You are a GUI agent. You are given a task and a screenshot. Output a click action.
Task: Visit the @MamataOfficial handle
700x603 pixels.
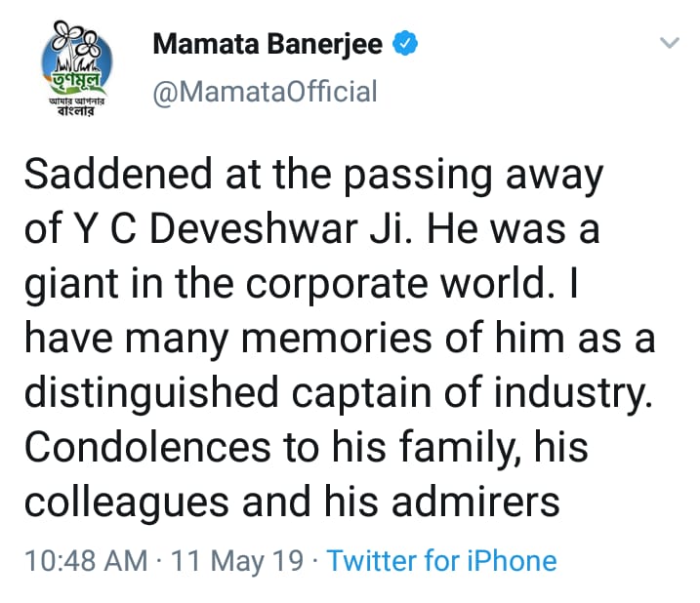pos(266,92)
